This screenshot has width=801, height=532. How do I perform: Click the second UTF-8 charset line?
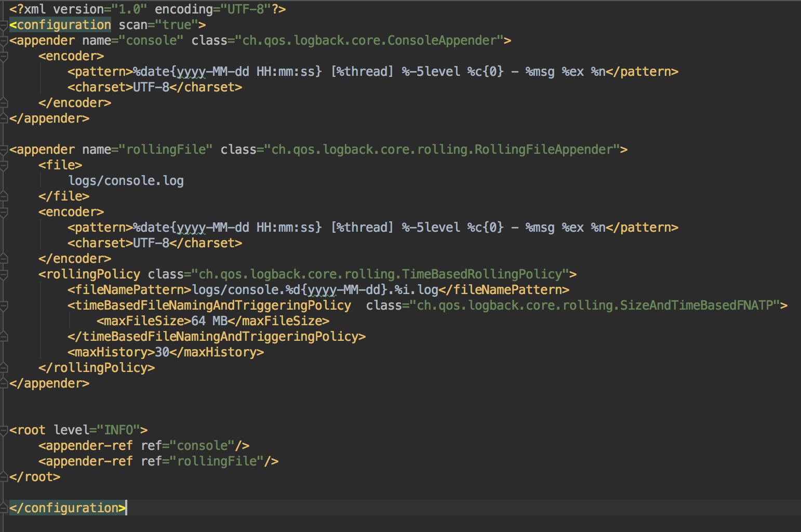155,243
